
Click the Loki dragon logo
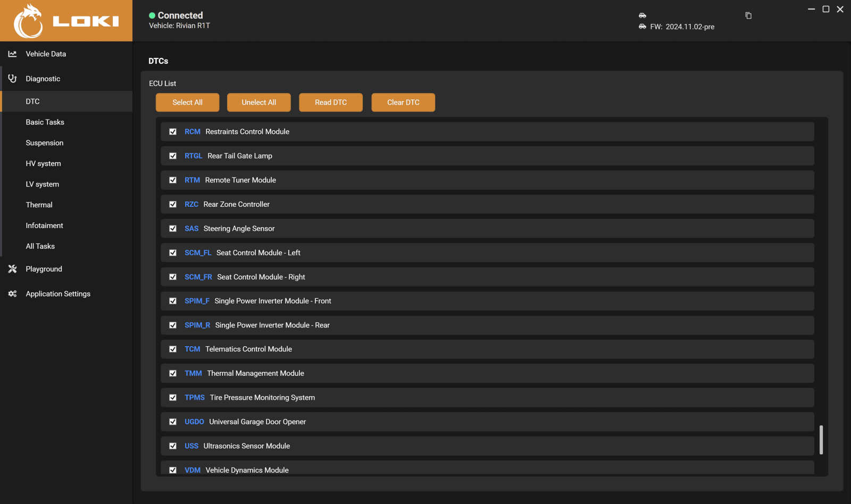[x=29, y=21]
